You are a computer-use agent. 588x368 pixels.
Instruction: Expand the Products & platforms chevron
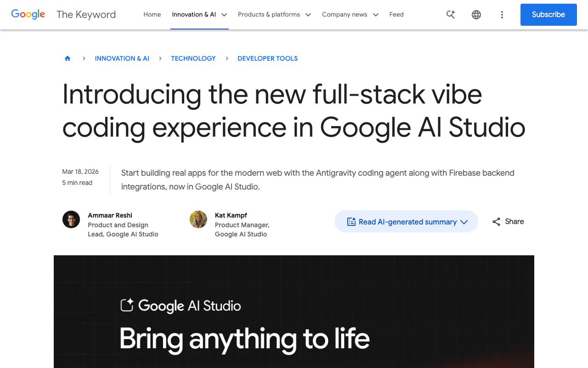click(x=308, y=15)
